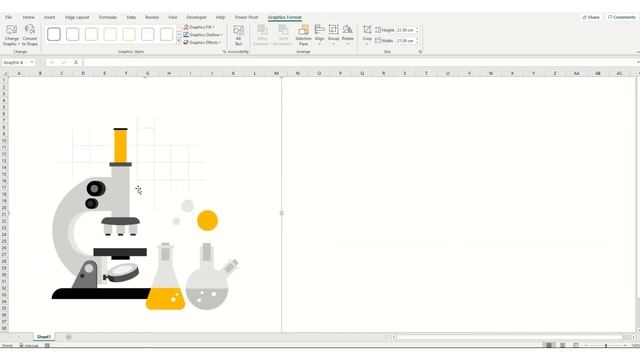This screenshot has width=640, height=360.
Task: Open the Group objects dropdown
Action: pos(333,35)
